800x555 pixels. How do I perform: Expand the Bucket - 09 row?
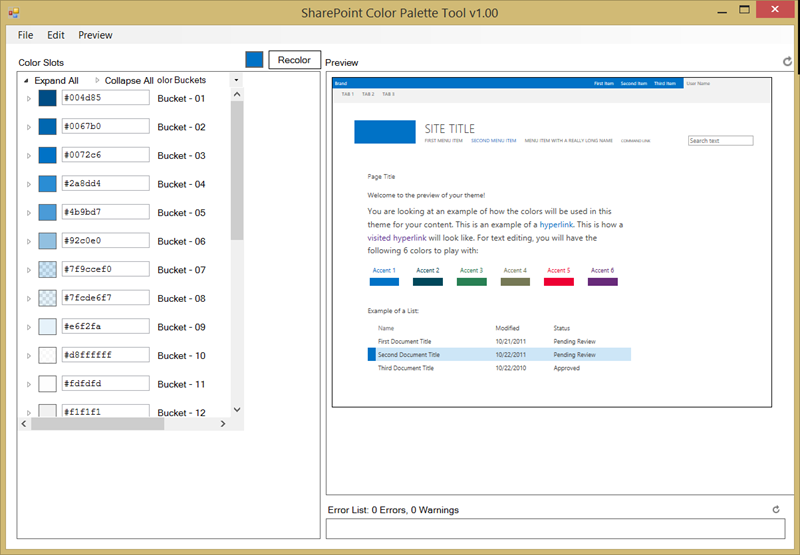click(x=29, y=327)
